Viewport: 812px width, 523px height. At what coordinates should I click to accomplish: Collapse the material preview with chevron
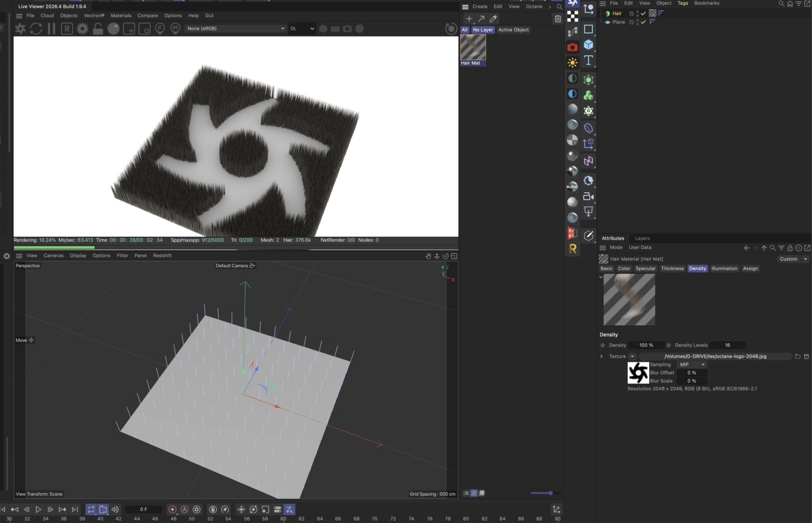[601, 277]
